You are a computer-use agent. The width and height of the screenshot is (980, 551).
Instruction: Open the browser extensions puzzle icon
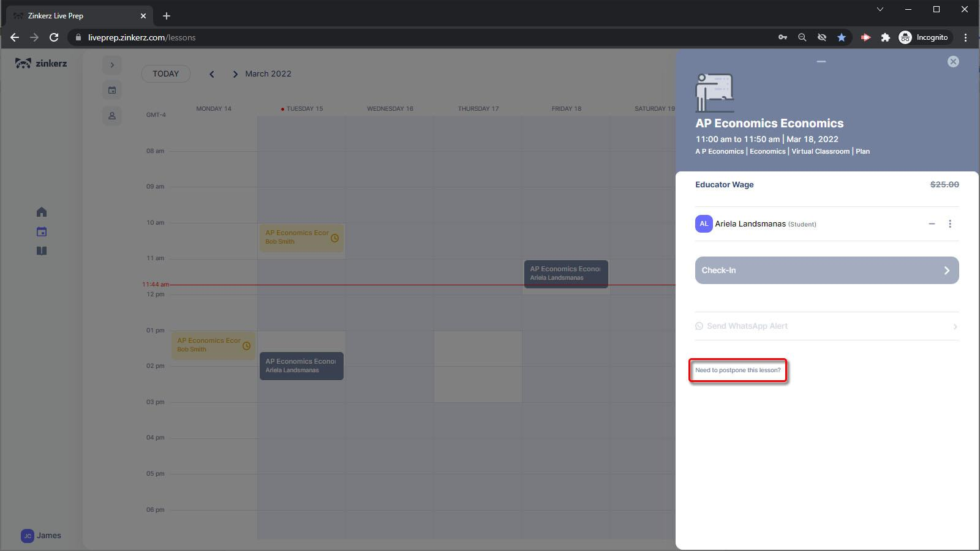pyautogui.click(x=885, y=37)
